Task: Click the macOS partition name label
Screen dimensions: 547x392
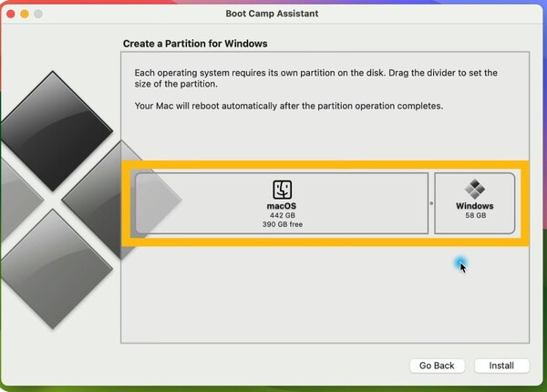Action: [282, 206]
